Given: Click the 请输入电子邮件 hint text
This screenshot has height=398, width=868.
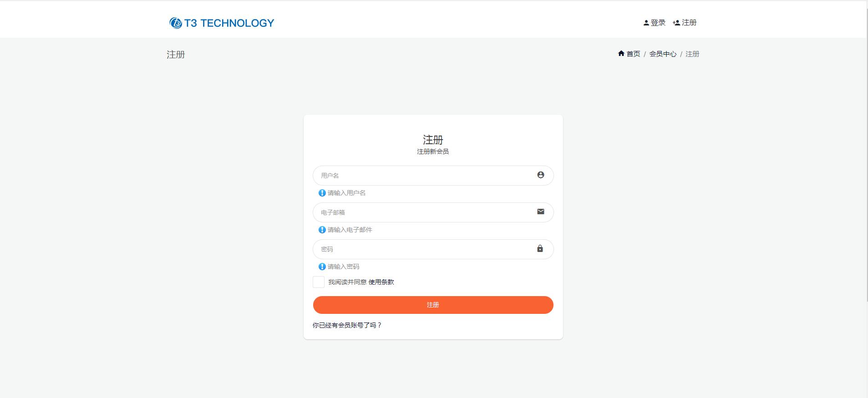Looking at the screenshot, I should [350, 230].
